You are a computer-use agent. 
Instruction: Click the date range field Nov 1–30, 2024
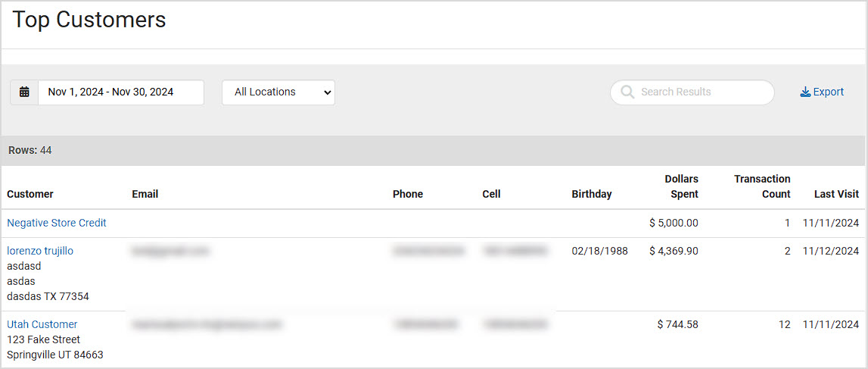point(120,92)
